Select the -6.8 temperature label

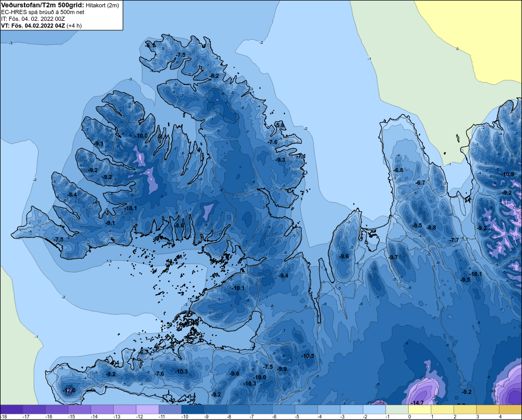pyautogui.click(x=398, y=170)
